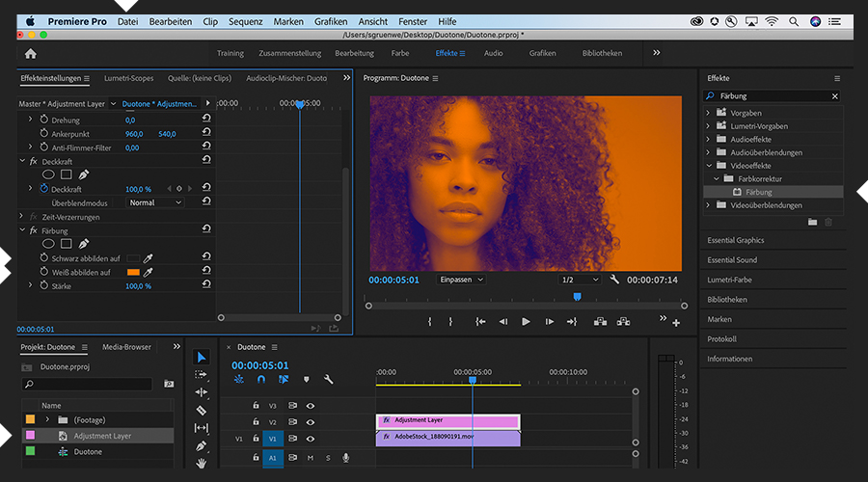Screen dimensions: 868x482
Task: Pick white mapping color with the eyedropper
Action: (x=149, y=273)
